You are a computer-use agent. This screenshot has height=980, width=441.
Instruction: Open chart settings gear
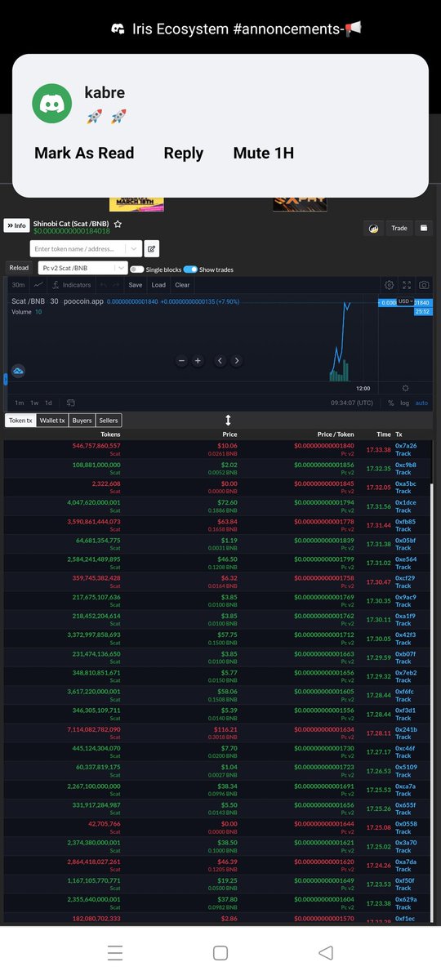point(390,285)
